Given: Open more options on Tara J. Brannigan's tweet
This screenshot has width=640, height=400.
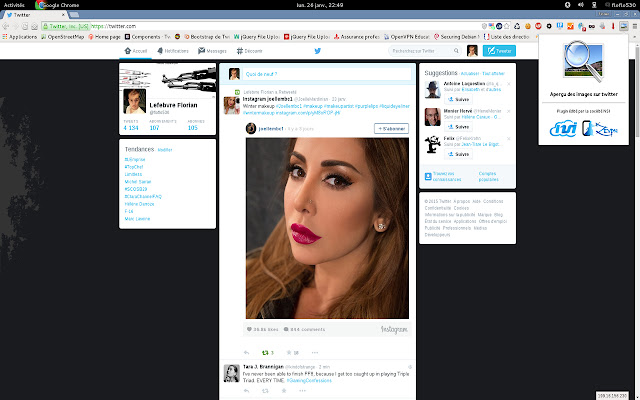Looking at the screenshot, I should click(x=302, y=391).
